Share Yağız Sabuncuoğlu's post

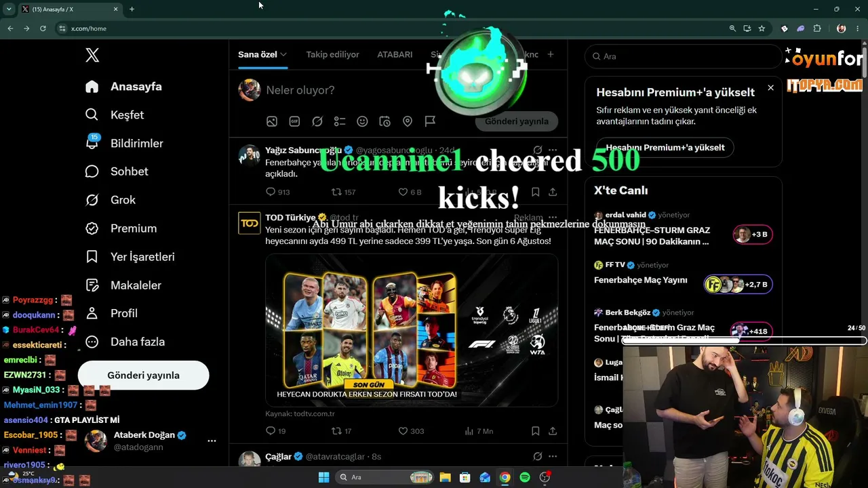[x=553, y=192]
